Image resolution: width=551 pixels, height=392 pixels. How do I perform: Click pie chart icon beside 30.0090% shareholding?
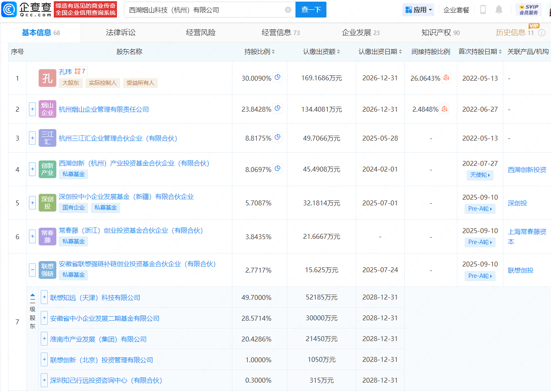[x=278, y=77]
